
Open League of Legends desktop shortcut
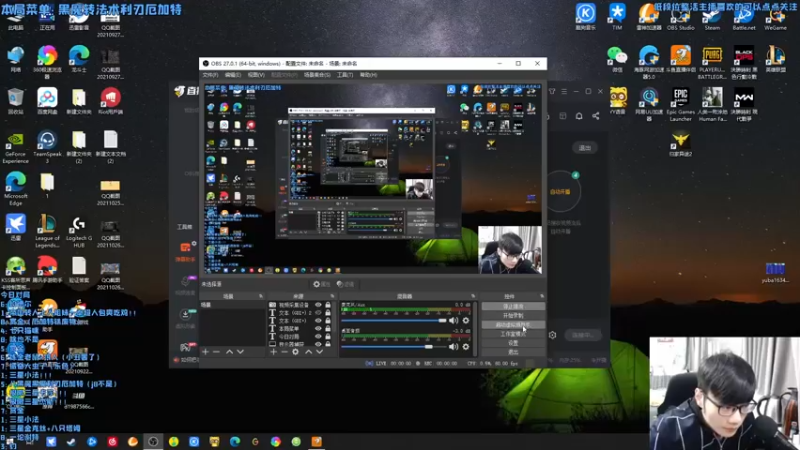47,231
